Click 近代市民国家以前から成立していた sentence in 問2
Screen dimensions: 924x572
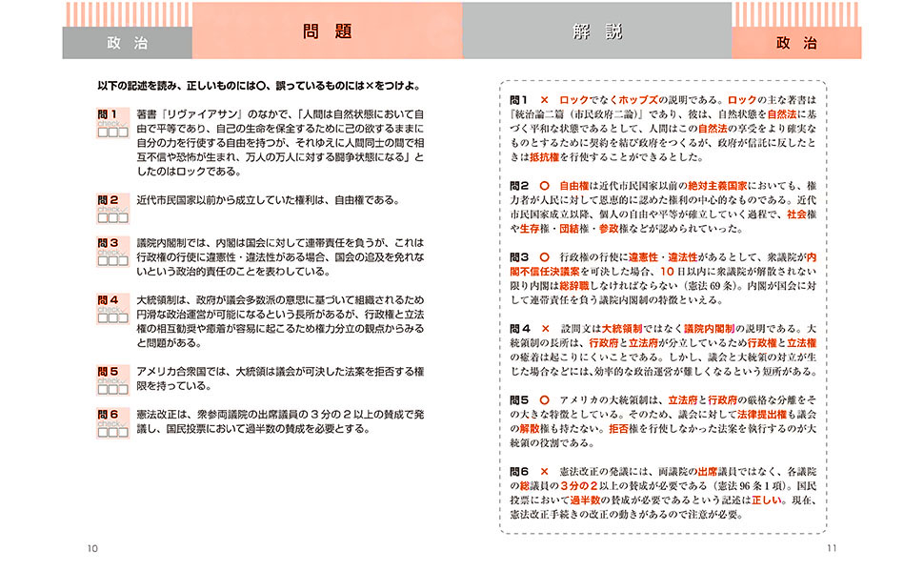point(268,200)
